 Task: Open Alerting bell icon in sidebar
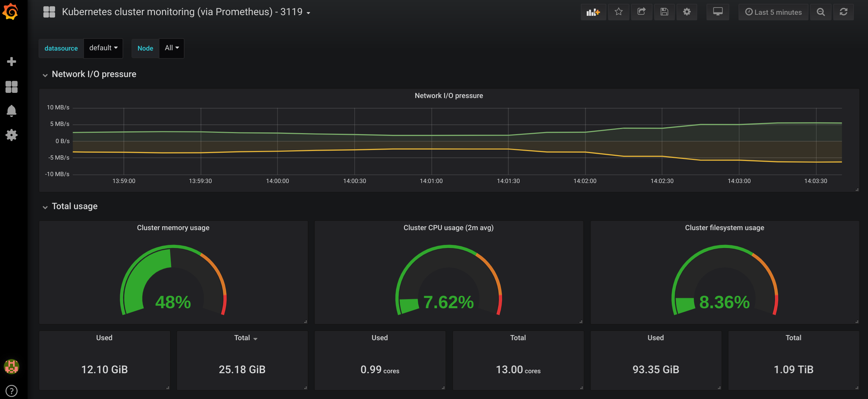point(11,111)
